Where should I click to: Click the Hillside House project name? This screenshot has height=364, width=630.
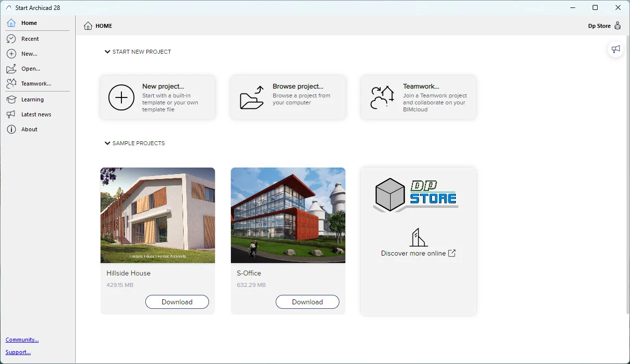128,273
